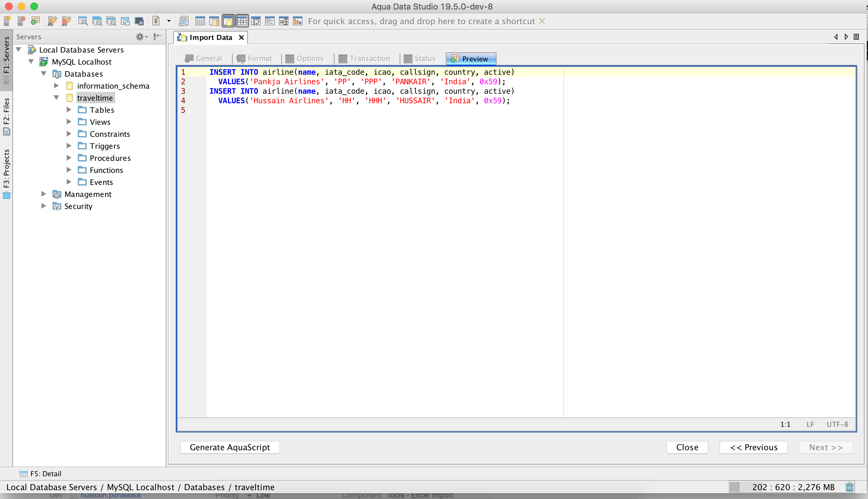Expand the Tables folder
The image size is (868, 499).
pos(69,110)
